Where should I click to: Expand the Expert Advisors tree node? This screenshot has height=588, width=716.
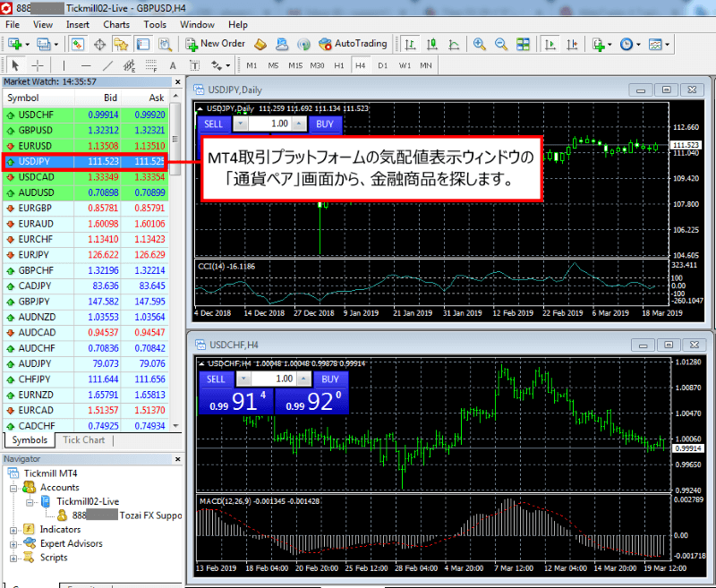13,543
